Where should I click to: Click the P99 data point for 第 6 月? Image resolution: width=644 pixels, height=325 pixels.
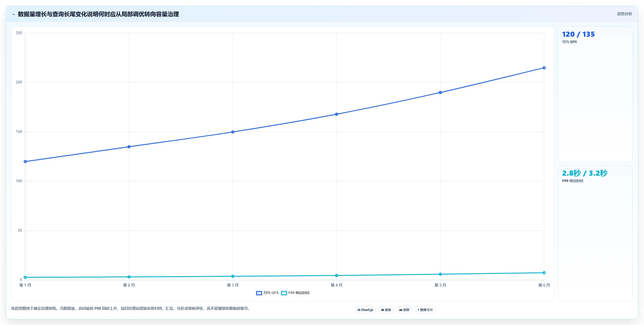[544, 273]
